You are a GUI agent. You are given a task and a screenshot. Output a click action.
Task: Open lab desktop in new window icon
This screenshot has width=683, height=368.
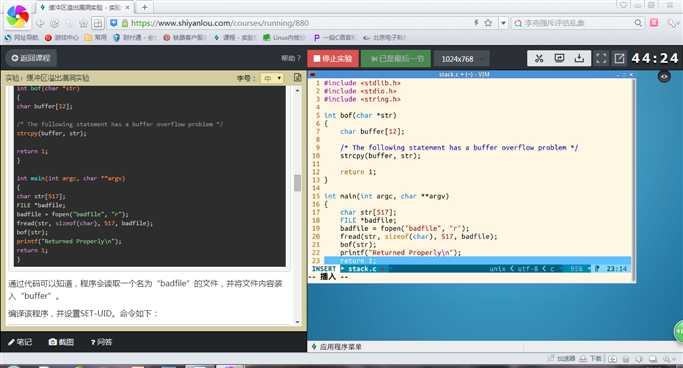(x=619, y=58)
